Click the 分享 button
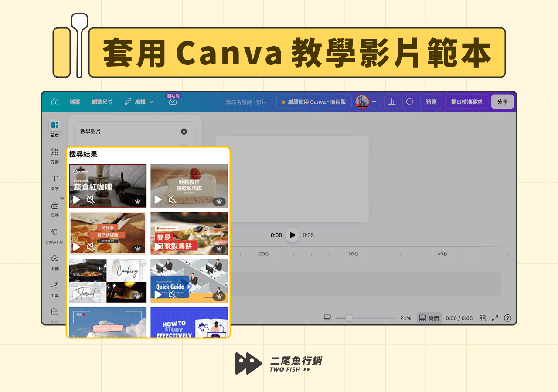Image resolution: width=558 pixels, height=392 pixels. [x=502, y=102]
